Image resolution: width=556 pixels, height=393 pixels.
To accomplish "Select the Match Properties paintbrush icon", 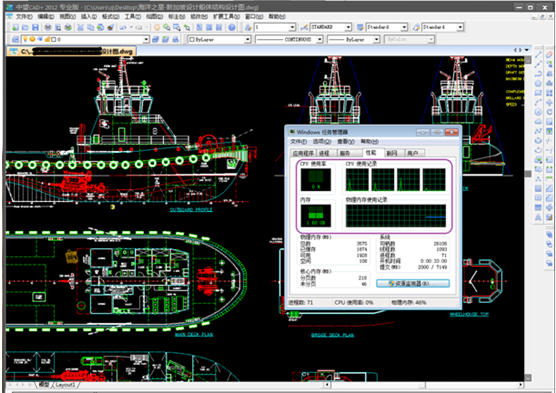I will tap(111, 27).
